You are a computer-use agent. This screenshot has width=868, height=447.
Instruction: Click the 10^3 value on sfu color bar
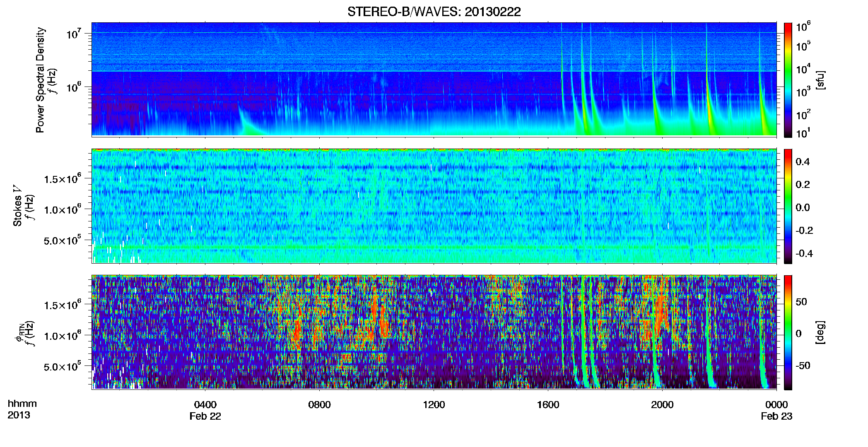(803, 91)
